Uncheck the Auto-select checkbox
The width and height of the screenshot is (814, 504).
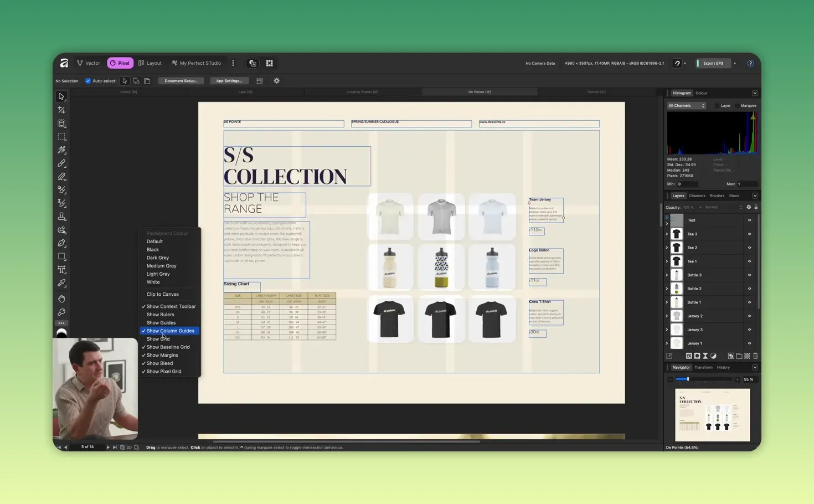tap(88, 81)
